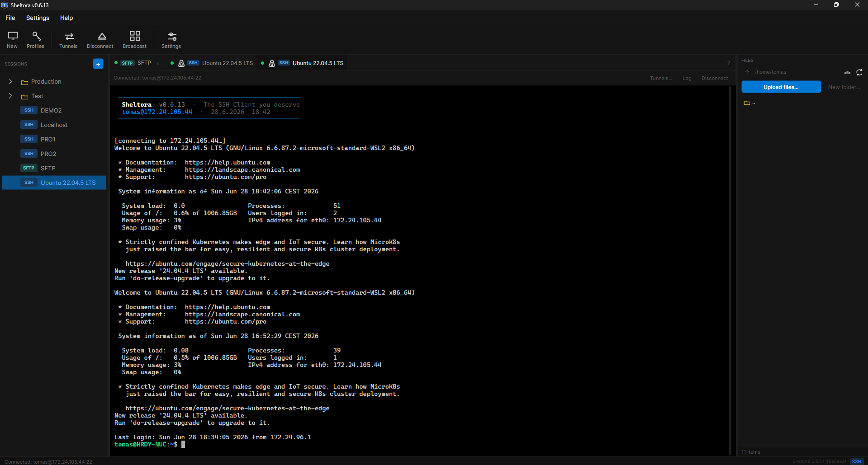Click the FILES panel header

747,61
